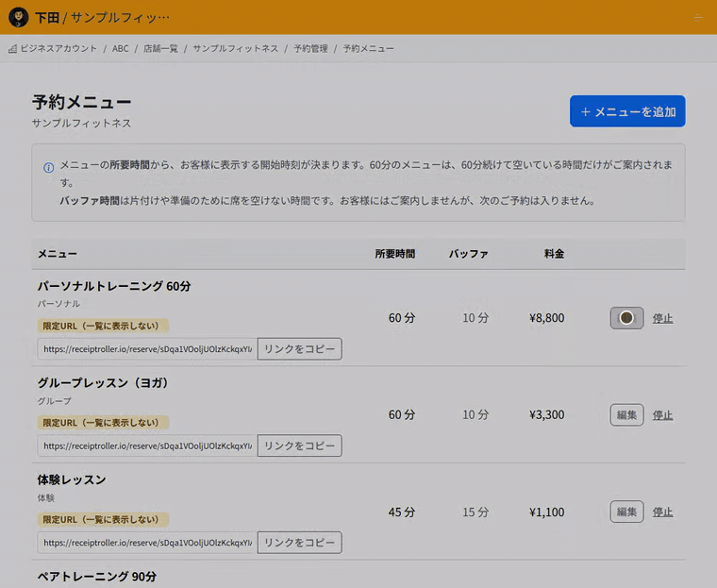This screenshot has height=588, width=717.
Task: Copy link for 体験レッスン
Action: point(299,543)
